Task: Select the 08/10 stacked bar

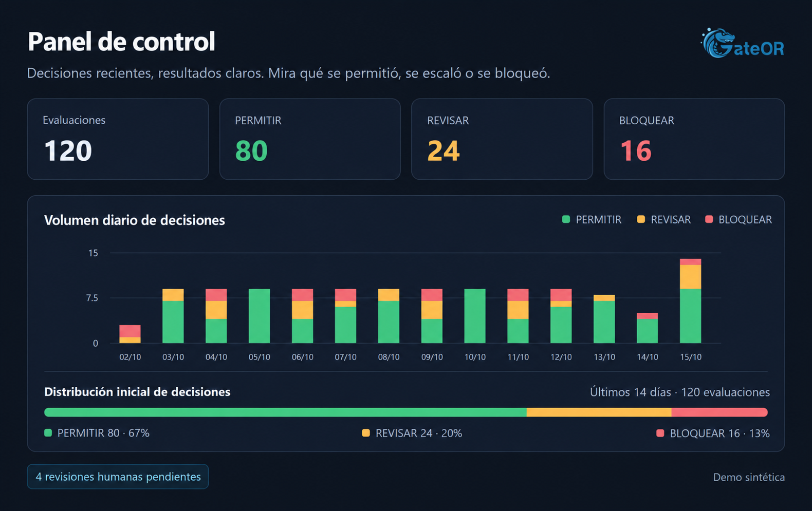Action: point(389,316)
